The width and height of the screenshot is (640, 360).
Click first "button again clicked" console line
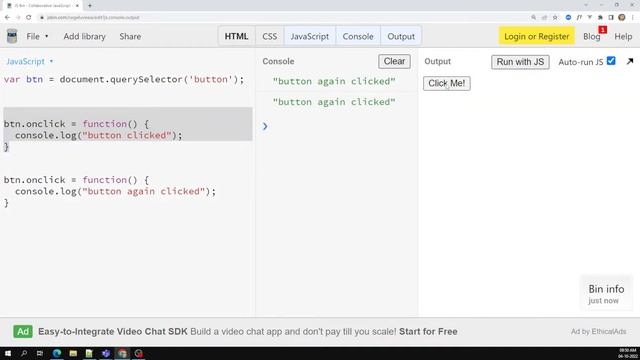pyautogui.click(x=334, y=81)
